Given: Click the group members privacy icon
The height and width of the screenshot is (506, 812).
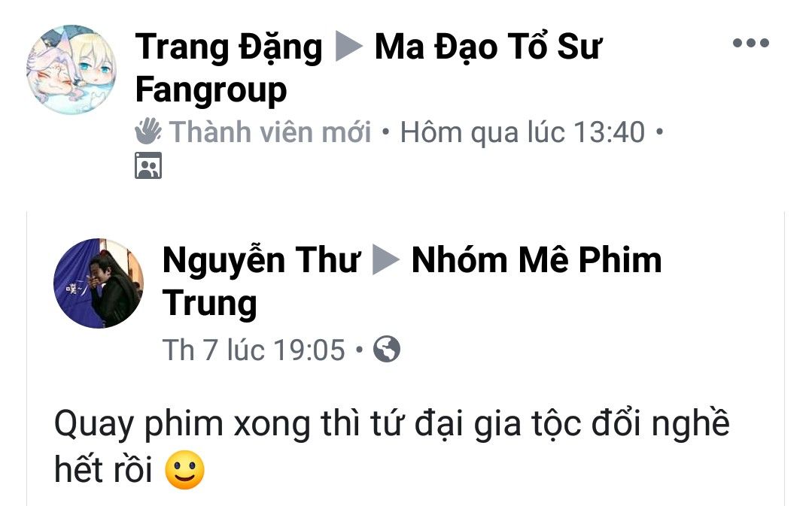Looking at the screenshot, I should (x=148, y=165).
